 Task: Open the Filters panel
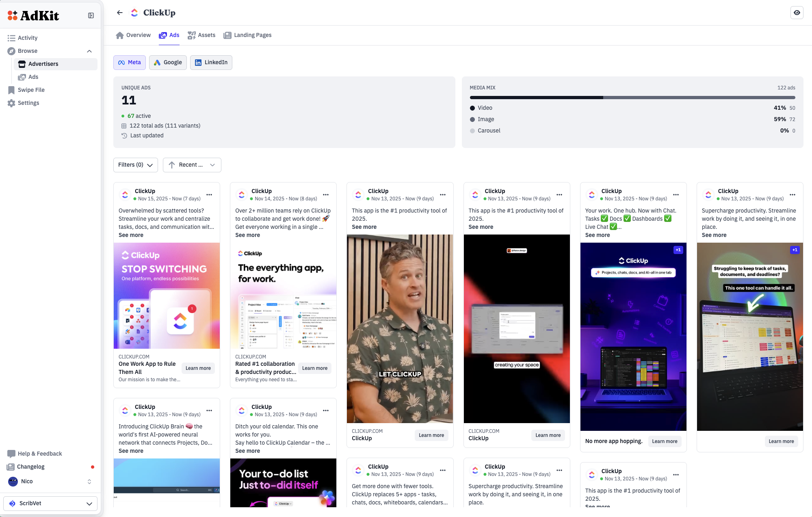[x=135, y=165]
